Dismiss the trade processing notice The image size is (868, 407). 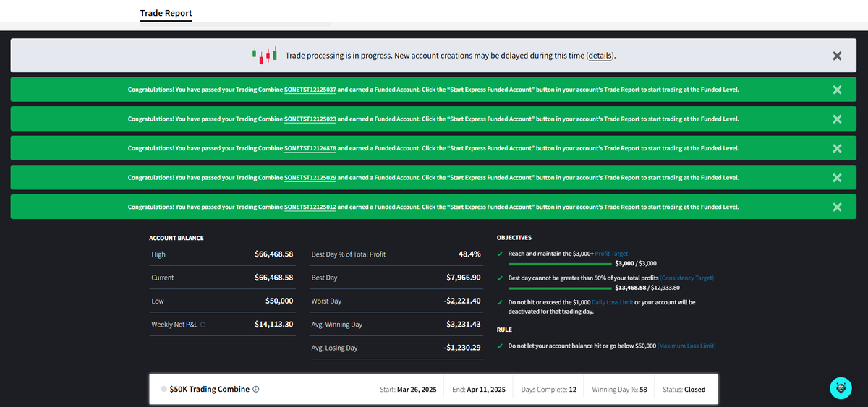tap(837, 56)
